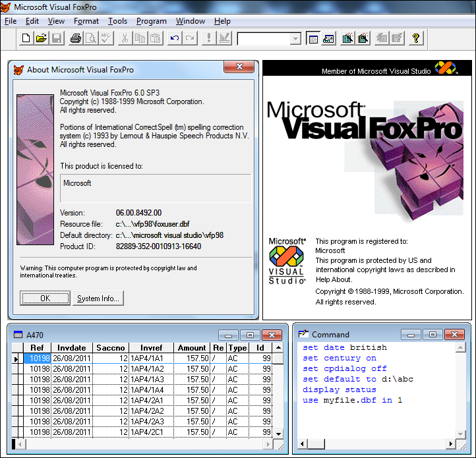Click Command window horizontal scroll left arrow
Viewport: 476px width, 458px height.
[302, 444]
